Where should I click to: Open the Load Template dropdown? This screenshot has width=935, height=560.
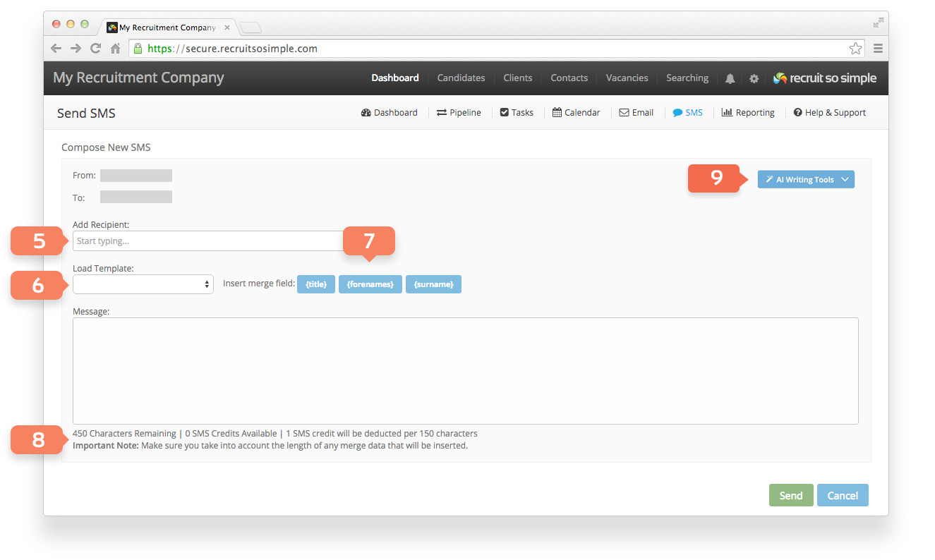[x=143, y=284]
